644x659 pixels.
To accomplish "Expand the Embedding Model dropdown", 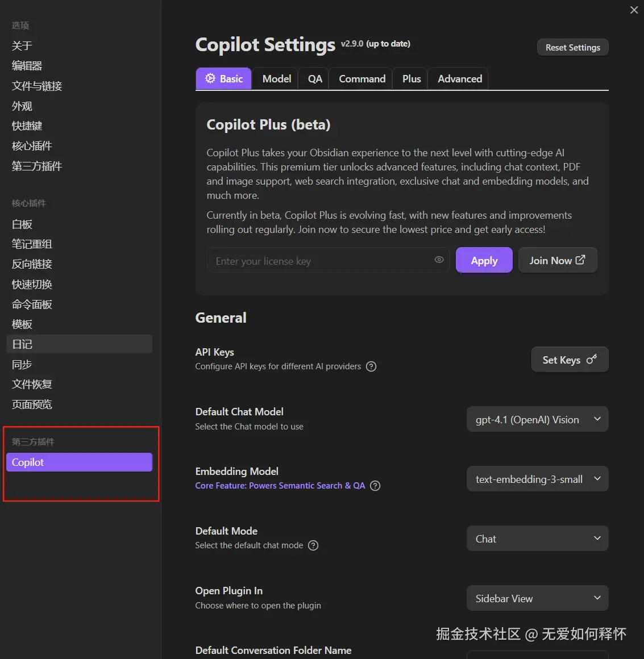I will pyautogui.click(x=537, y=479).
